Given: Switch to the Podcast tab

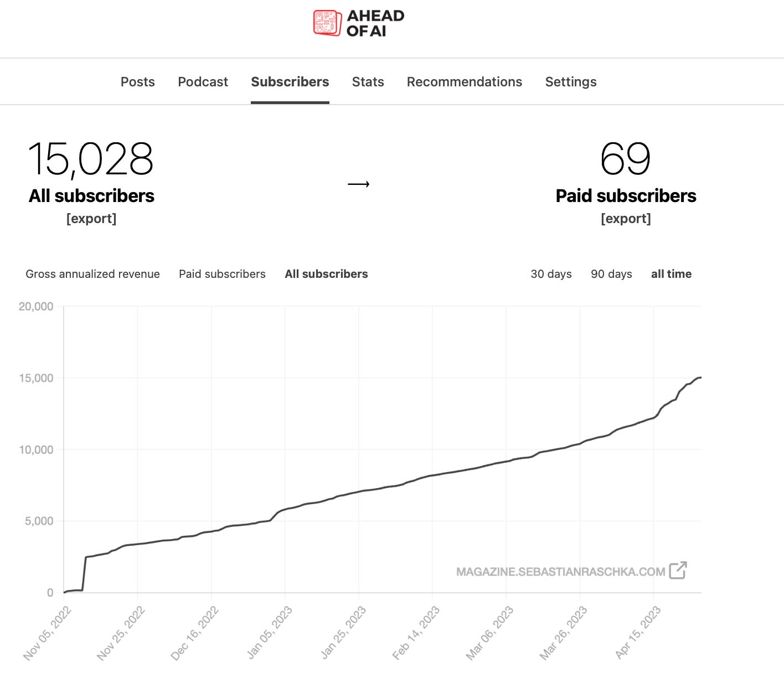Looking at the screenshot, I should pos(203,82).
